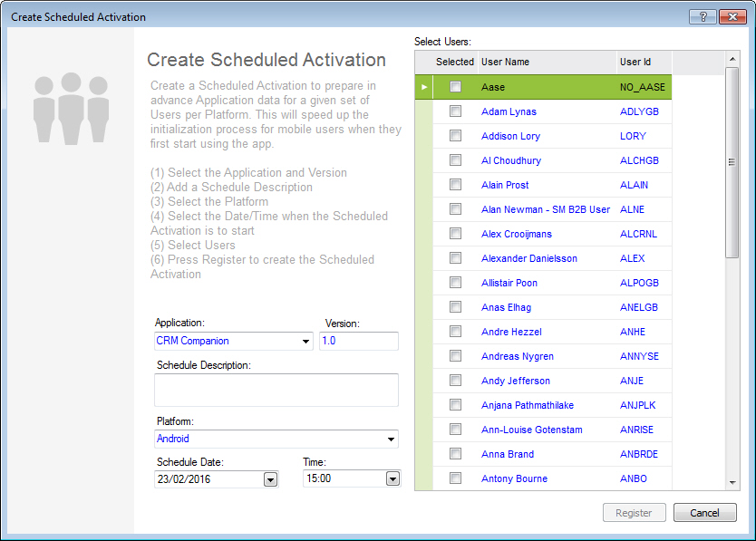Click the Register button
Screen dimensions: 756x541
[x=634, y=513]
